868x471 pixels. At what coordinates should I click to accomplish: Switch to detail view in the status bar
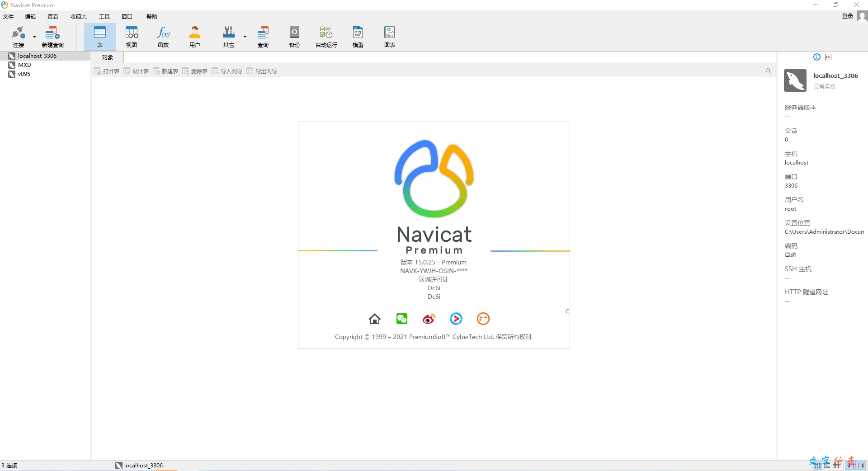[827, 466]
